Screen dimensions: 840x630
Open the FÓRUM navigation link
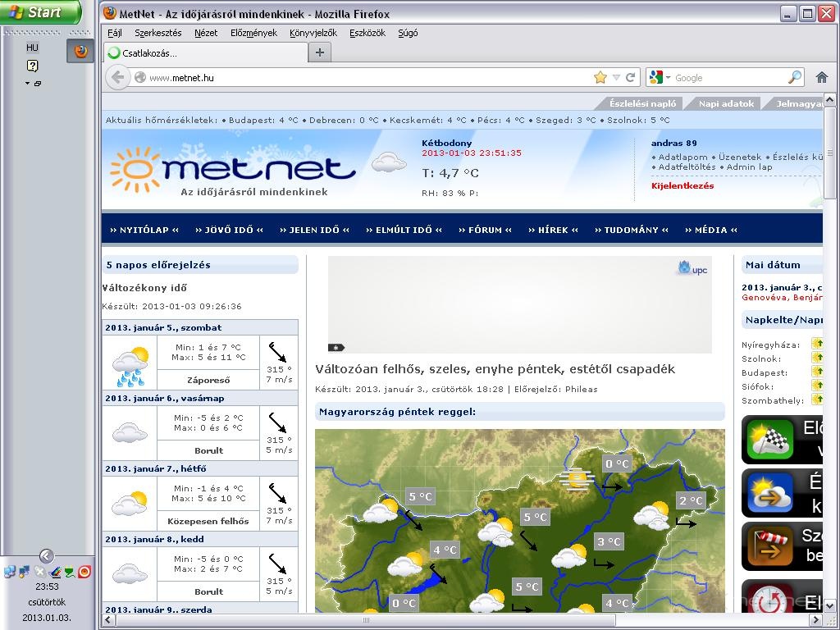485,230
